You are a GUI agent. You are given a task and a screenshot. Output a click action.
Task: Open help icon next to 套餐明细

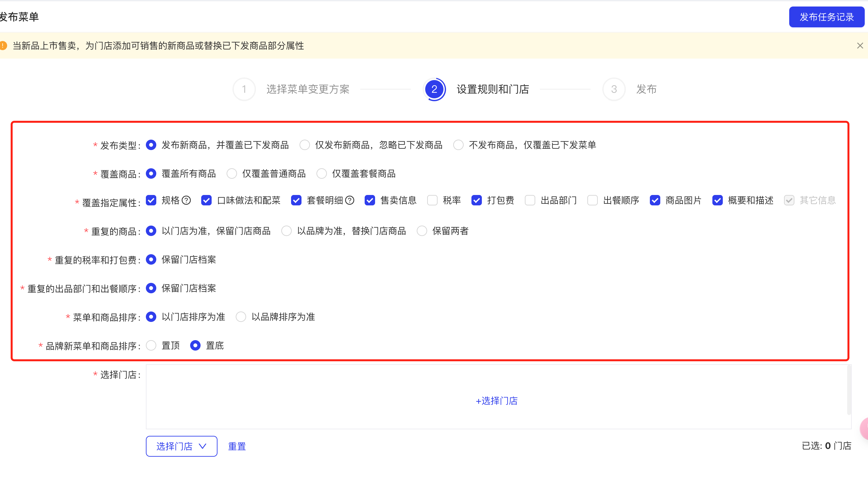[x=350, y=201]
